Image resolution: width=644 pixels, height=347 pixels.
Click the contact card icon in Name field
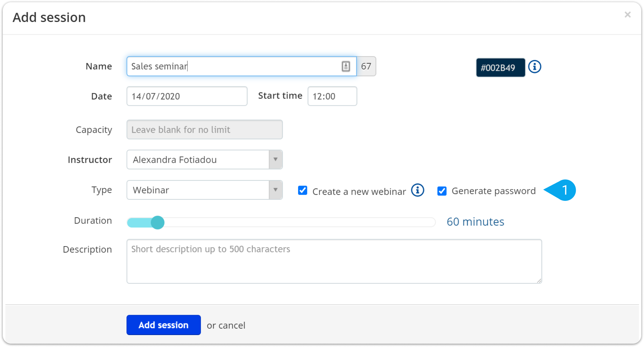[346, 66]
